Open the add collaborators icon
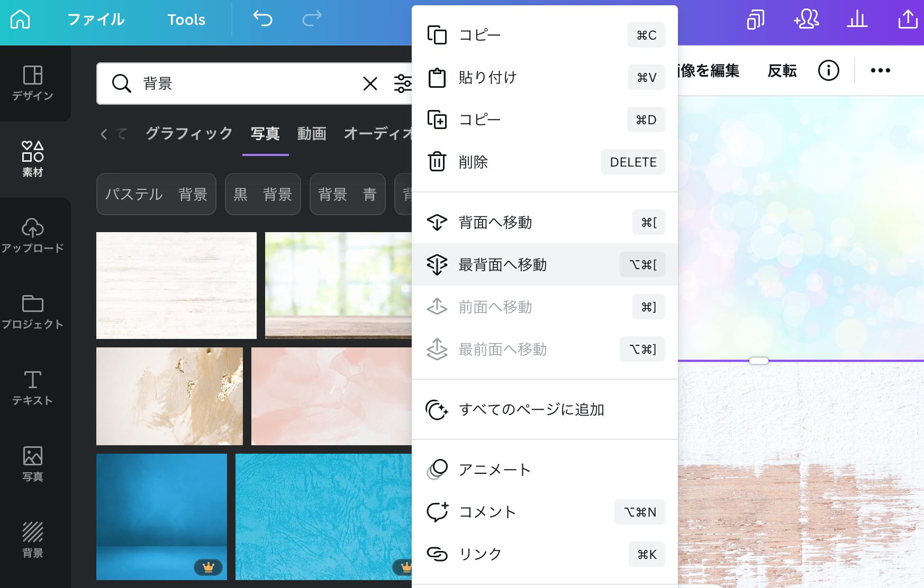This screenshot has height=588, width=924. [807, 20]
